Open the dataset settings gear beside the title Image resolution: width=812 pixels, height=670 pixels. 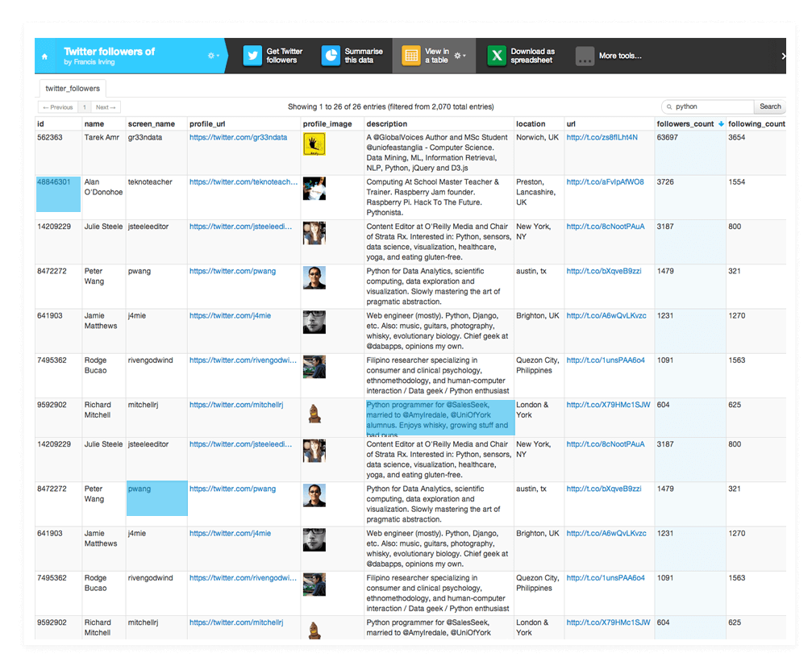(x=214, y=56)
